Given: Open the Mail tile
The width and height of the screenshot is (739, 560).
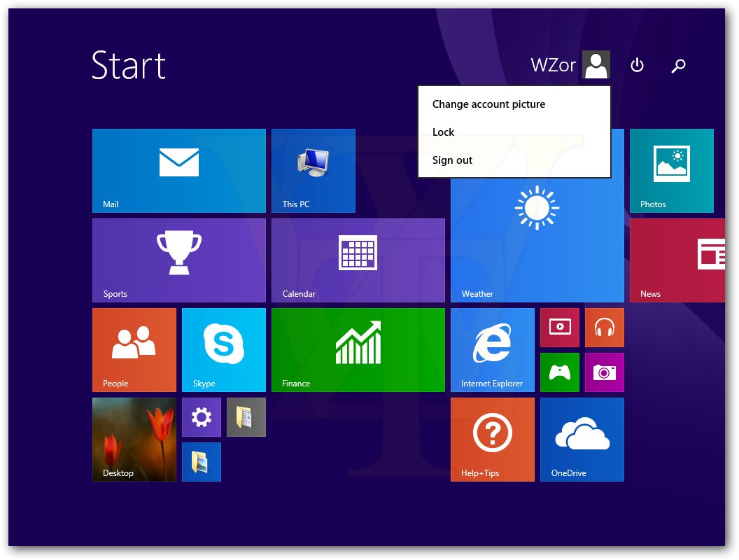Looking at the screenshot, I should coord(179,171).
